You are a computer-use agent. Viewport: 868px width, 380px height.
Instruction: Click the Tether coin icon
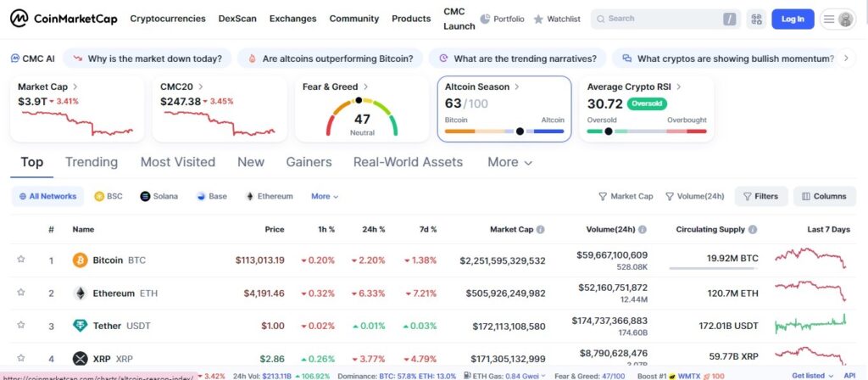point(81,326)
